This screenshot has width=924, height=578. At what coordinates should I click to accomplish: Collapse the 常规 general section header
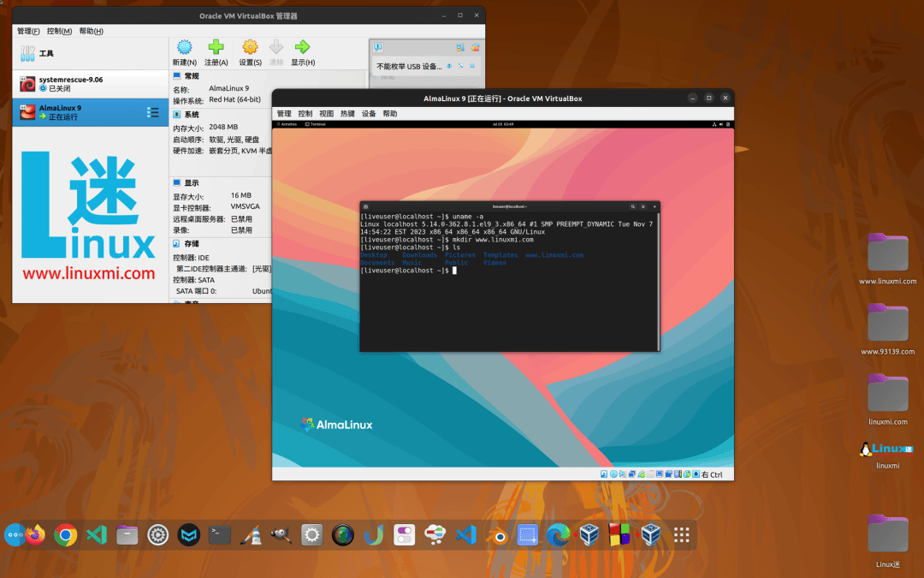point(192,76)
